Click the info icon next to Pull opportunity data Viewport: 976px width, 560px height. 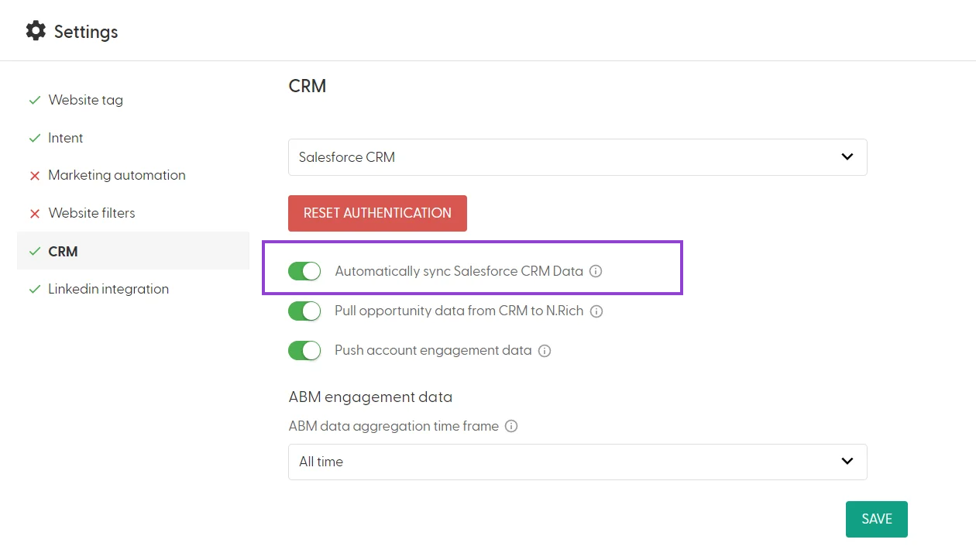coord(596,311)
